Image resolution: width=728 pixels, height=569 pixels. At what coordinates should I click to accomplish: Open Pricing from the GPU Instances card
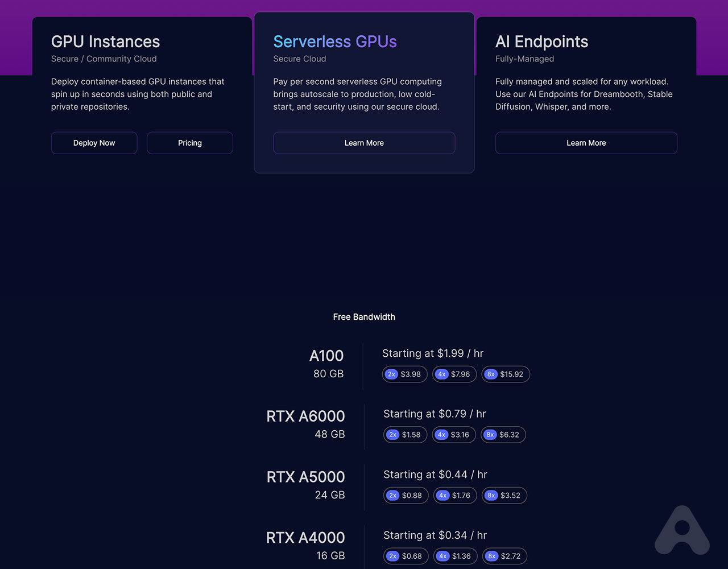189,143
